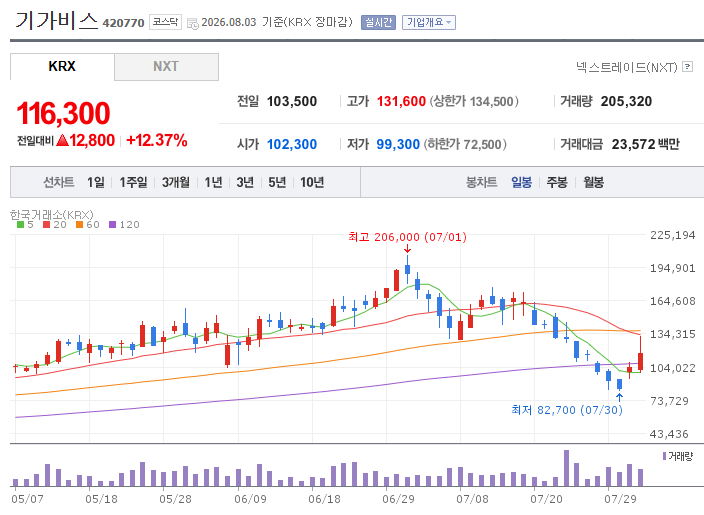Click the 한국거래소(KRX) chart caption
704x515 pixels.
[x=52, y=215]
